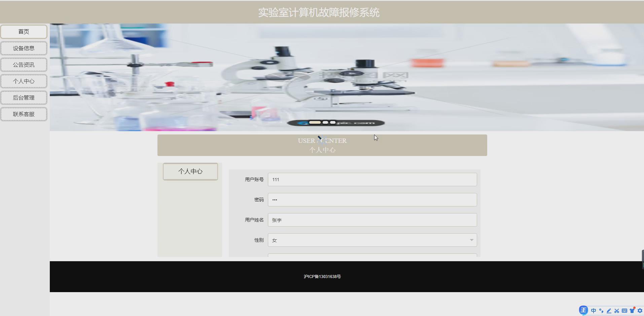Click the 用户账号 account input field
This screenshot has height=316, width=644.
pos(372,179)
